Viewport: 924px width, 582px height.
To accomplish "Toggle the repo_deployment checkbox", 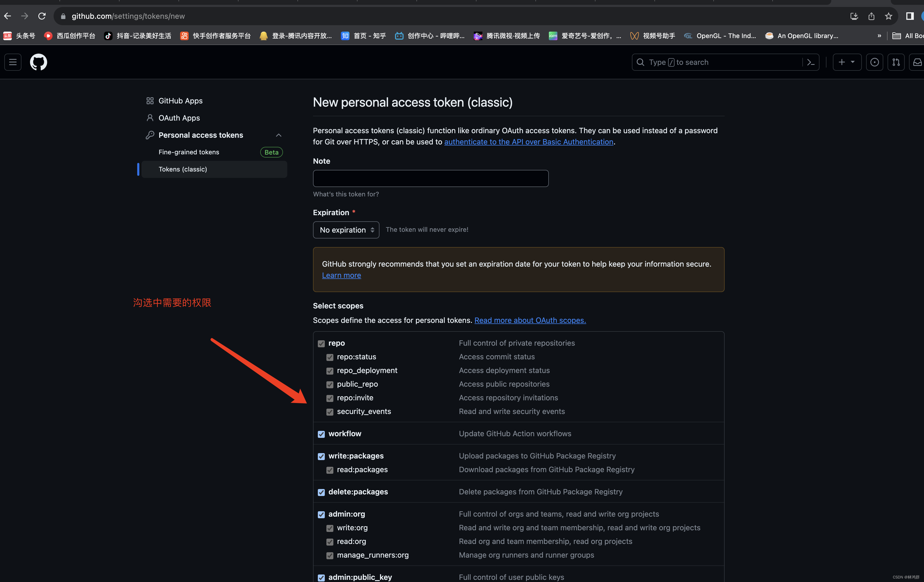I will [330, 371].
